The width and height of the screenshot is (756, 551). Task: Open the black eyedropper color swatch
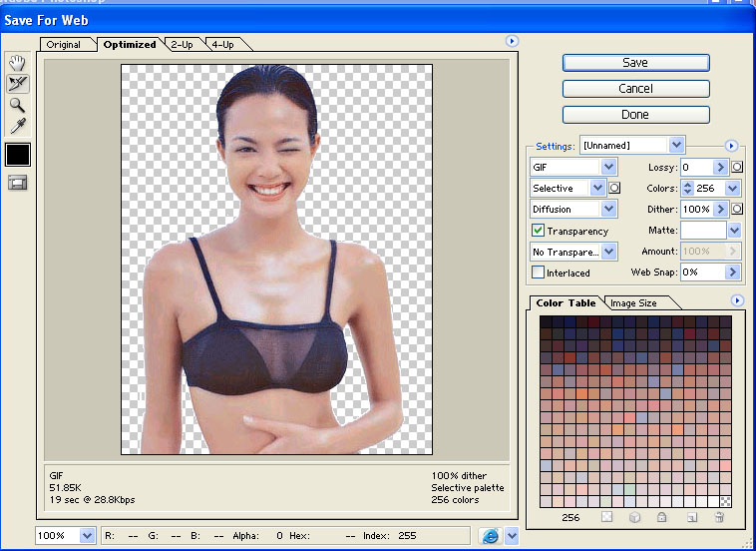[x=18, y=155]
